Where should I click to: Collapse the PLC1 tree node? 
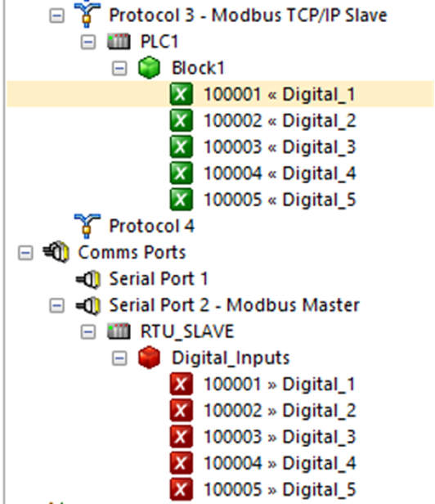coord(88,42)
